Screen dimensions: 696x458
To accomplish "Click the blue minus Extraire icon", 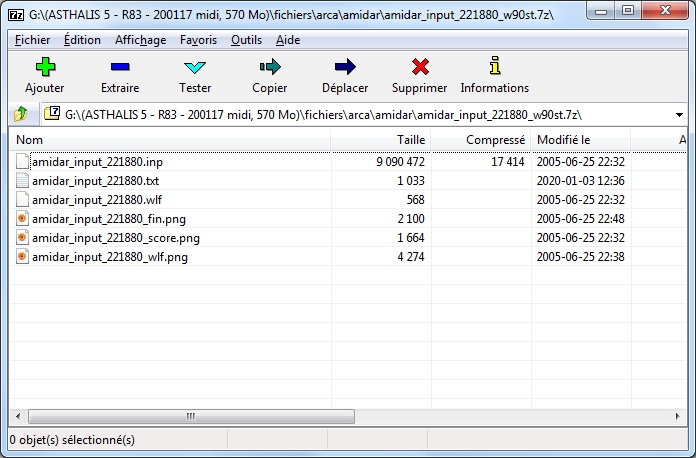I will (x=120, y=68).
